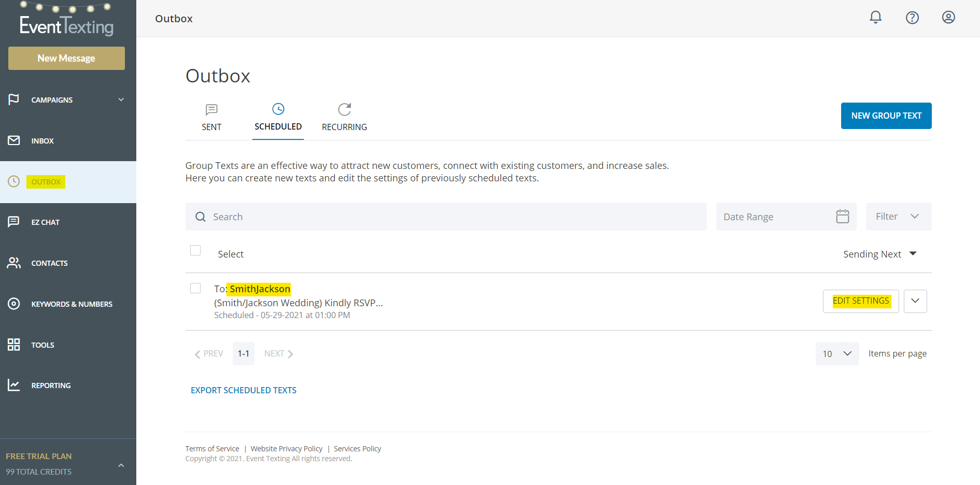Screen dimensions: 980x485
Task: Open the notifications bell icon
Action: point(875,17)
